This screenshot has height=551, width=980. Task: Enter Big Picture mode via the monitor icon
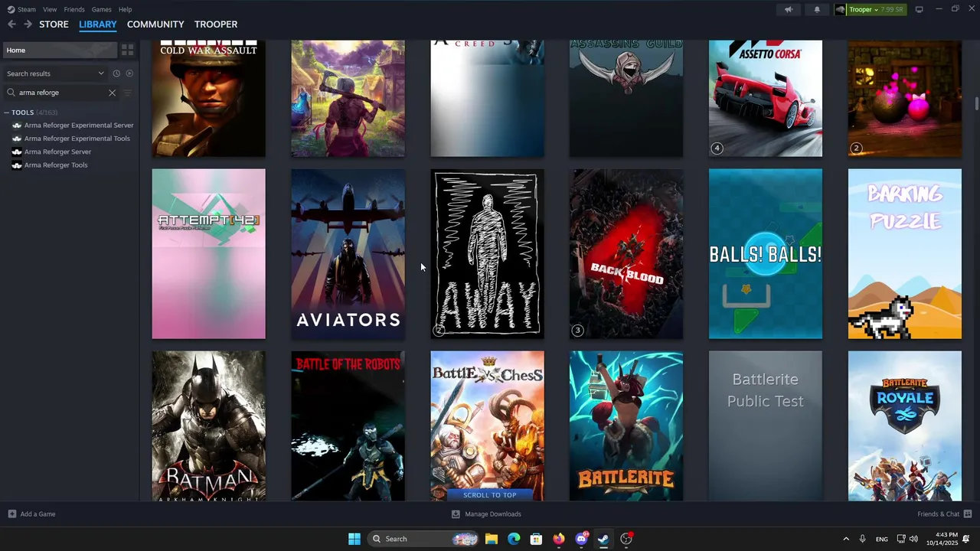(x=919, y=9)
